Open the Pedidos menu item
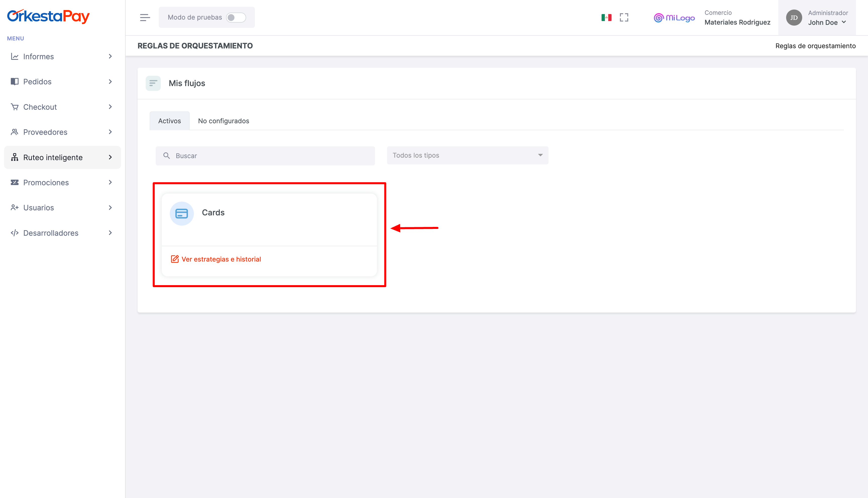This screenshot has width=868, height=498. pos(62,81)
